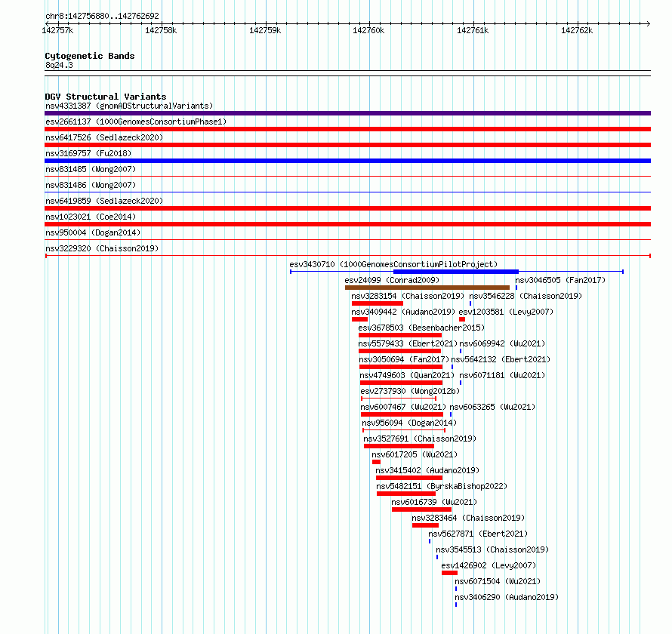Click the nsv1023021 Coe2014 label
672x634 pixels.
pos(91,217)
